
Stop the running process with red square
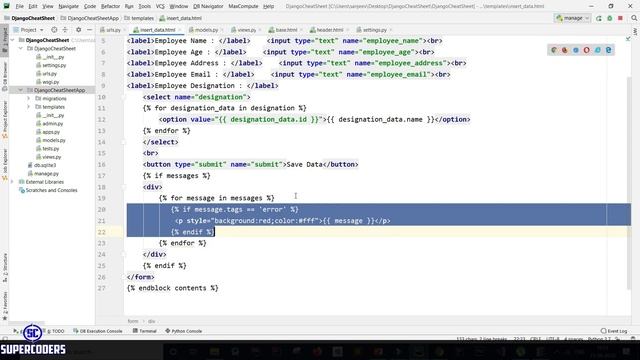(x=620, y=18)
